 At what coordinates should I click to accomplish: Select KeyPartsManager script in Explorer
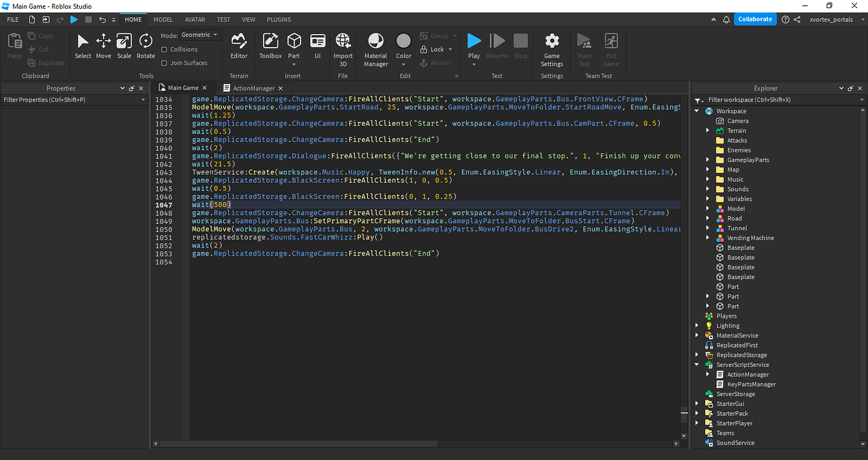(751, 384)
